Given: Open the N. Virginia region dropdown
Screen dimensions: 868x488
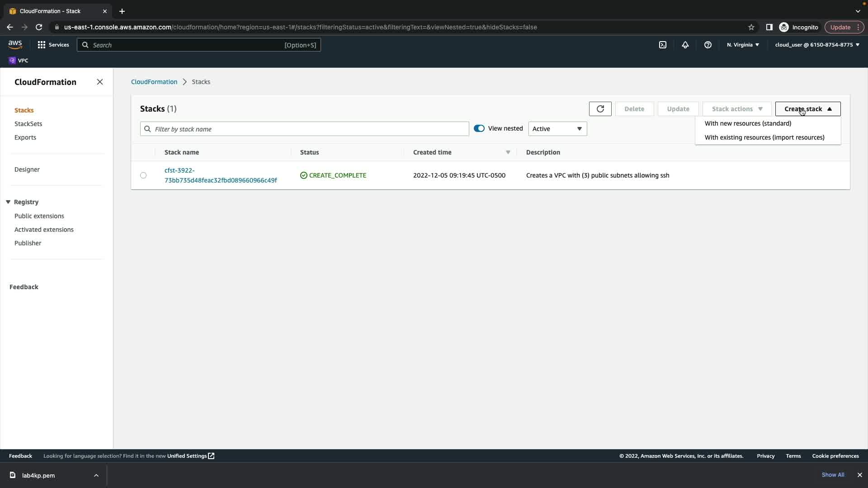Looking at the screenshot, I should [743, 45].
